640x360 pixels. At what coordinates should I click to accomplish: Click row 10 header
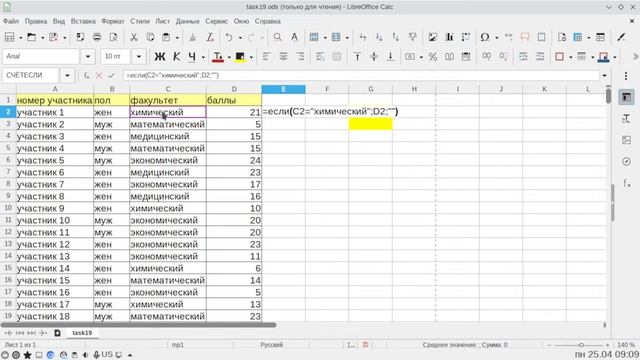click(8, 208)
